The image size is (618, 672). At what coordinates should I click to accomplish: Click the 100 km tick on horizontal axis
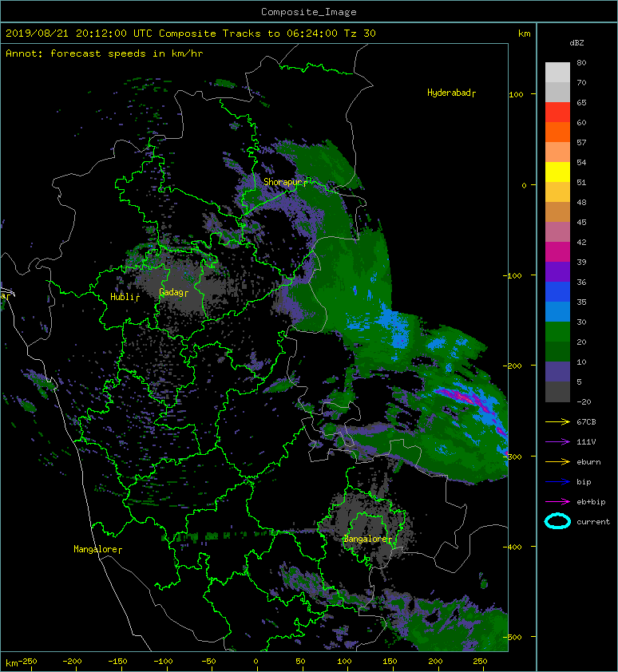pos(344,662)
